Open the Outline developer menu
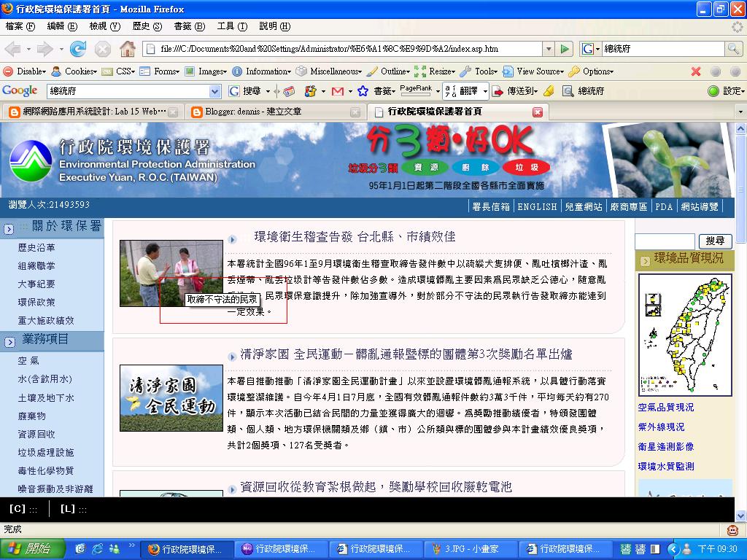This screenshot has width=747, height=560. pos(388,71)
